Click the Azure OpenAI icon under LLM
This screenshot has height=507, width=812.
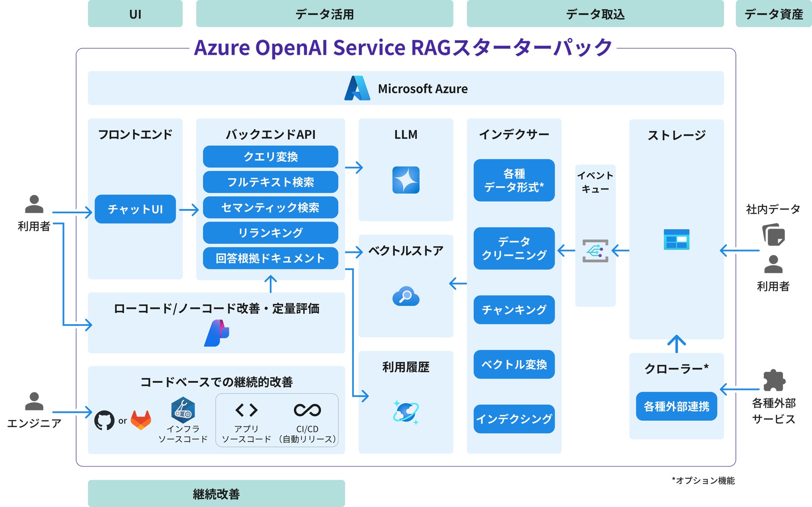[406, 180]
